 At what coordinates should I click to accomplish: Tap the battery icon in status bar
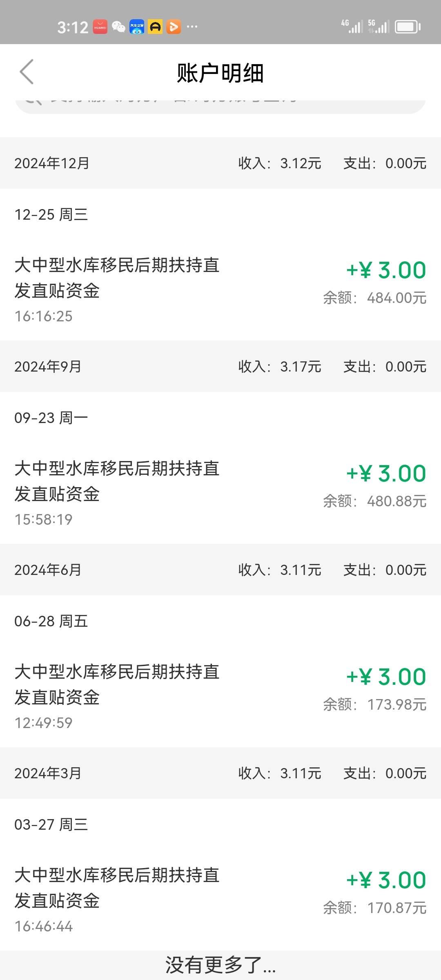coord(408,27)
